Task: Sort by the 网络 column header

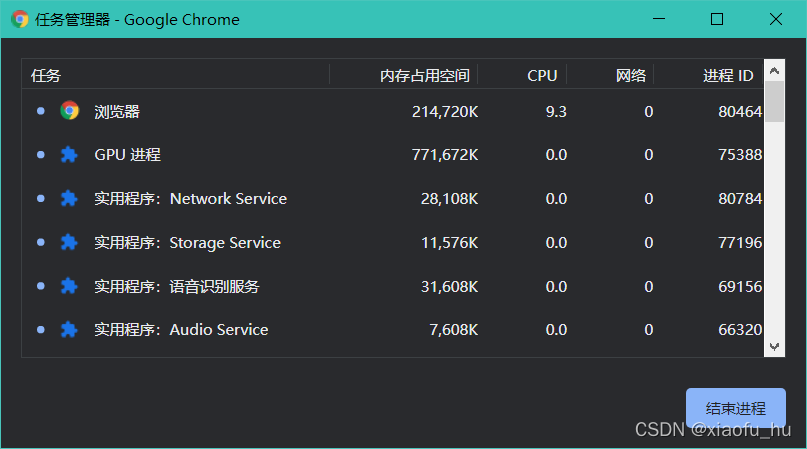Action: coord(630,75)
